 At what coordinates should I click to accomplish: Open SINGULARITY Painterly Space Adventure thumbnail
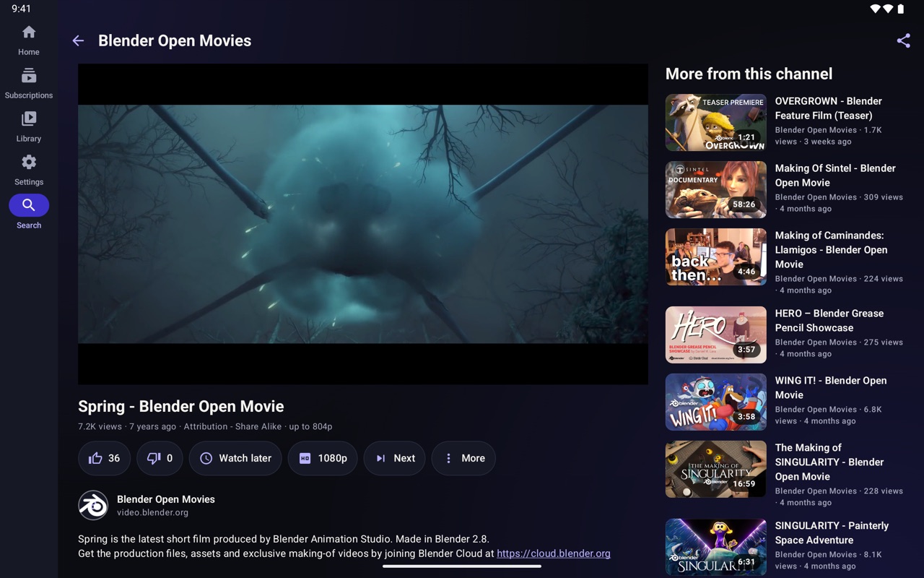716,547
